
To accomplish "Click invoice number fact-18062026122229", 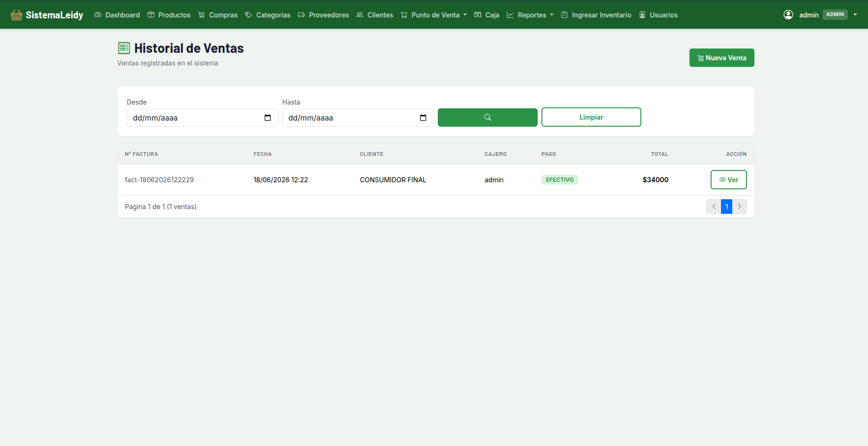I will pyautogui.click(x=159, y=180).
